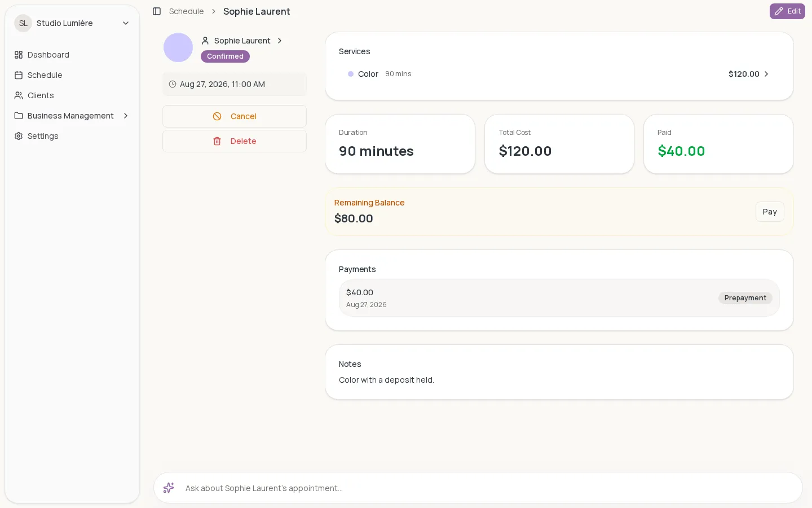Click the purple Color service dot
The image size is (812, 508).
351,74
